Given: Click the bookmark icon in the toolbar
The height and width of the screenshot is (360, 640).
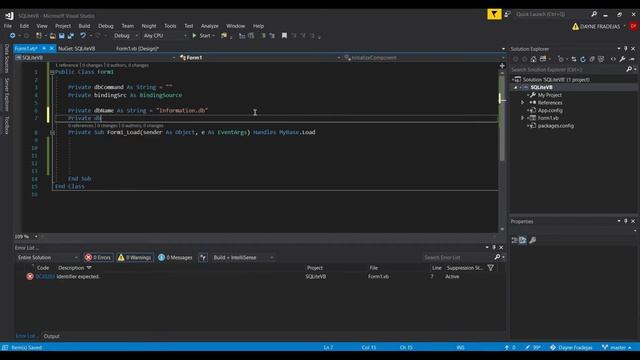Looking at the screenshot, I should pyautogui.click(x=284, y=36).
